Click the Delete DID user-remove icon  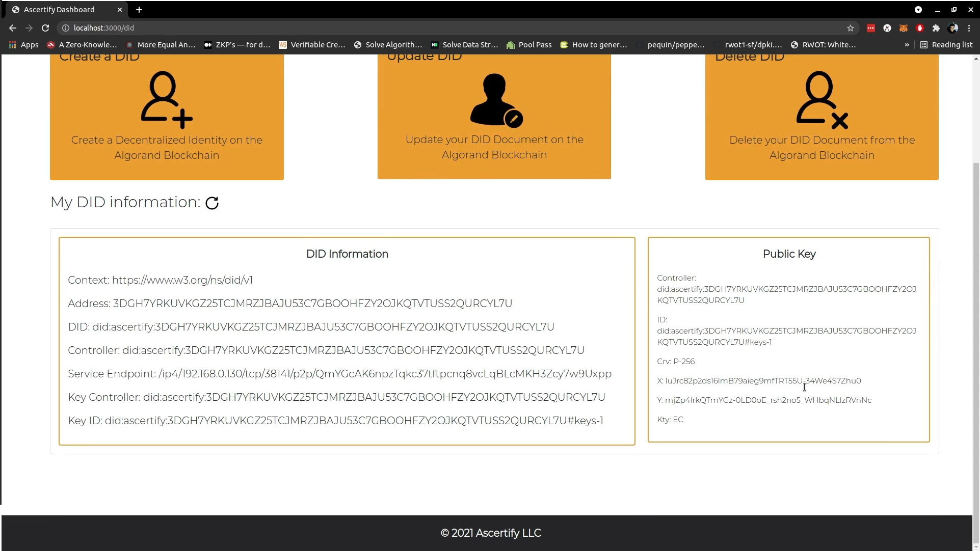(x=822, y=100)
